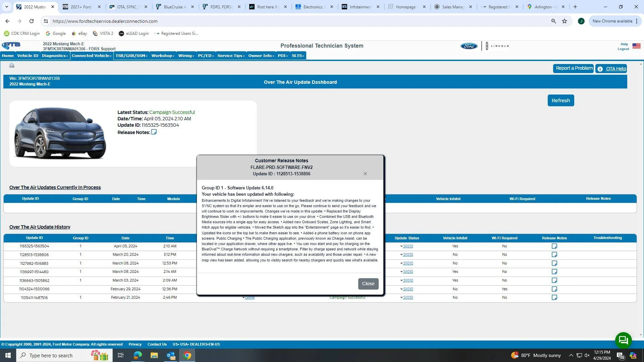Open the OTA Help link
This screenshot has height=362, width=644.
(611, 69)
